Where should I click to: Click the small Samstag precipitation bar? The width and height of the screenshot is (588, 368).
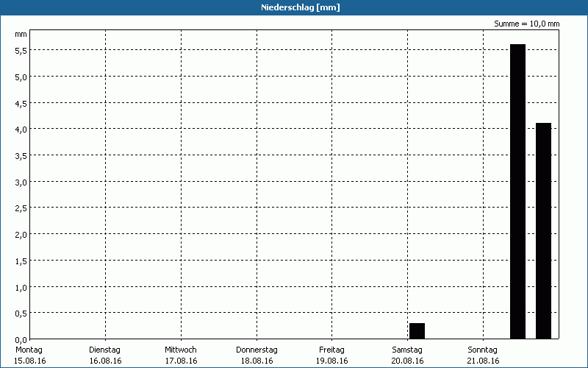[417, 330]
